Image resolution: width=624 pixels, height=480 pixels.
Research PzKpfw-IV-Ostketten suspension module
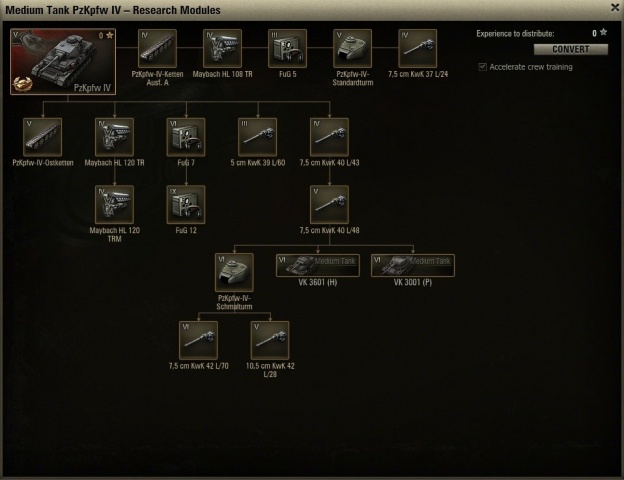tap(43, 137)
